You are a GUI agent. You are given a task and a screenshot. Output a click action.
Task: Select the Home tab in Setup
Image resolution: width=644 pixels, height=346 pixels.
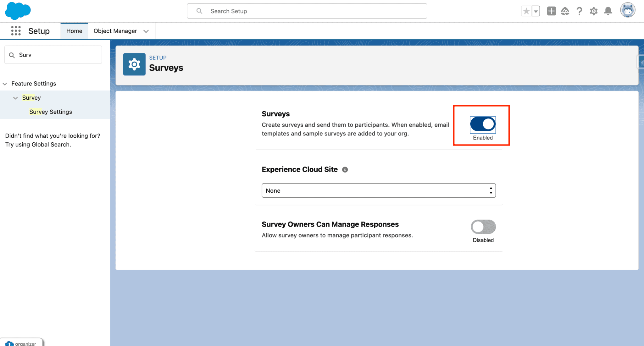(74, 31)
